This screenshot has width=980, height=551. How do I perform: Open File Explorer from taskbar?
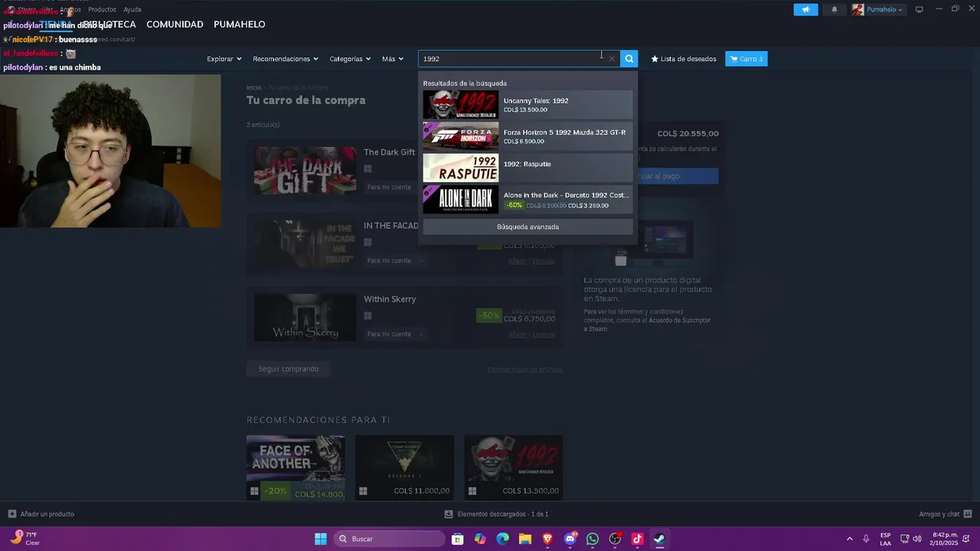coord(525,539)
